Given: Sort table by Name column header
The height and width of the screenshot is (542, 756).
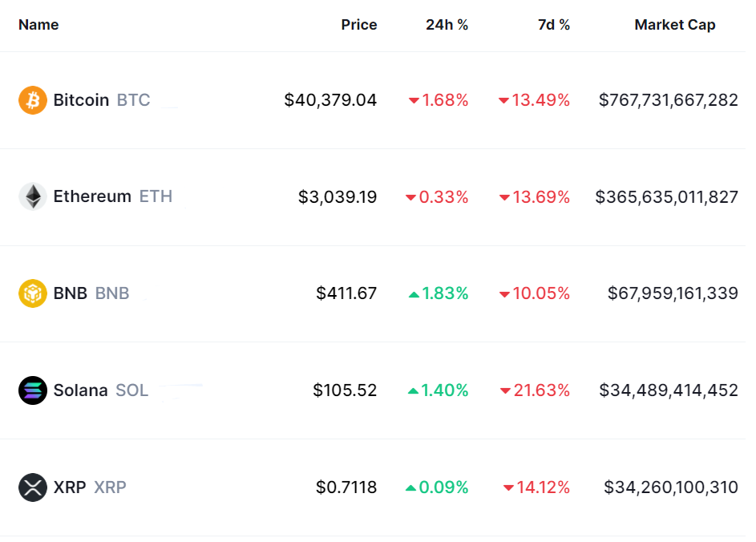Looking at the screenshot, I should coord(38,25).
